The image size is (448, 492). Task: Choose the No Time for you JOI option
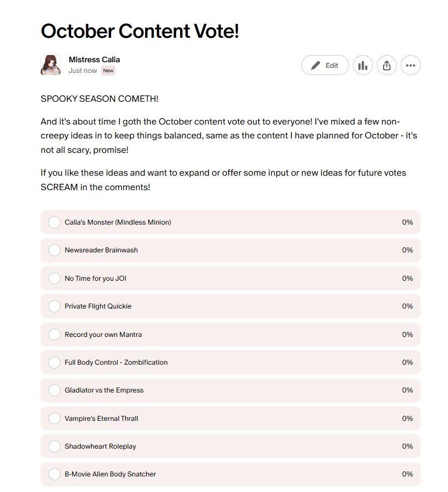coord(54,279)
